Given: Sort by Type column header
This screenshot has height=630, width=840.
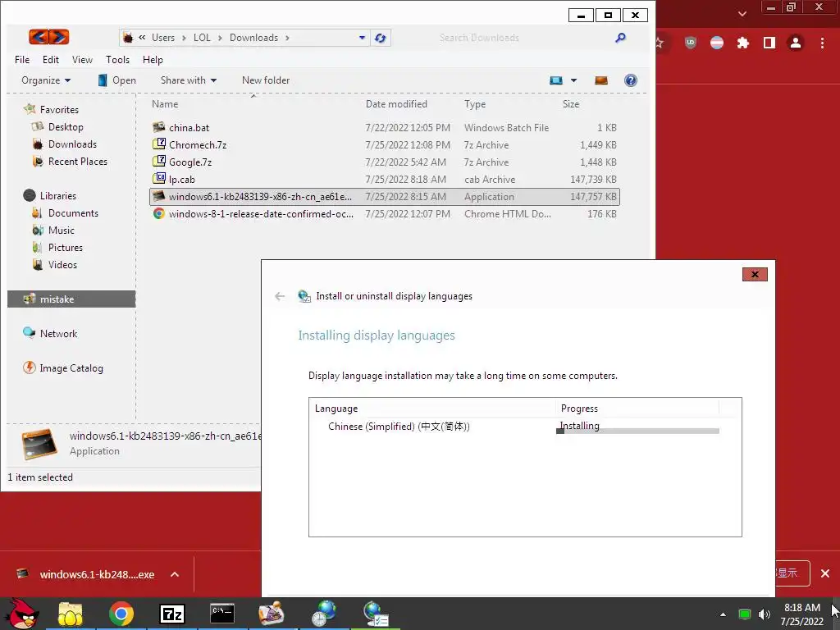Looking at the screenshot, I should (x=475, y=104).
